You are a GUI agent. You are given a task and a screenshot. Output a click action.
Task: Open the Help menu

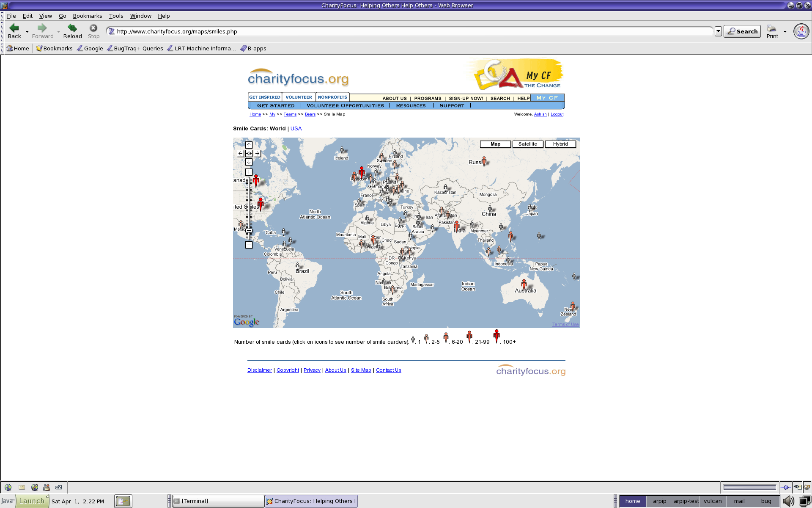(x=164, y=16)
